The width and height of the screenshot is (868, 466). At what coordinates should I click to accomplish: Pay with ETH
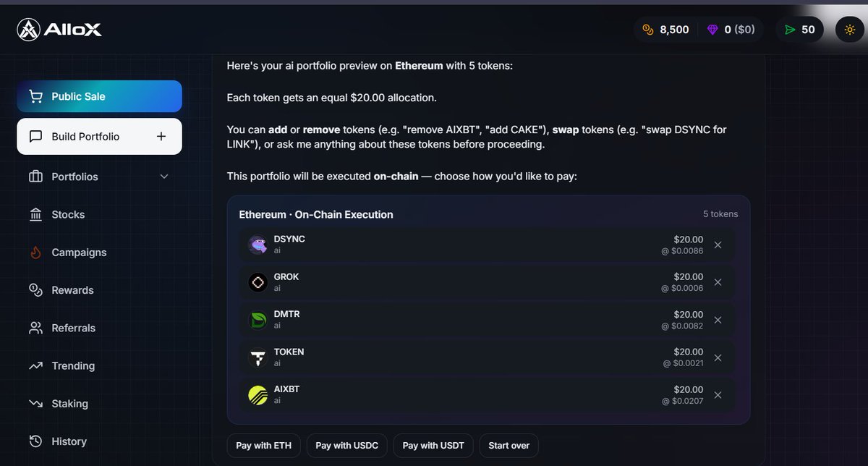tap(263, 445)
